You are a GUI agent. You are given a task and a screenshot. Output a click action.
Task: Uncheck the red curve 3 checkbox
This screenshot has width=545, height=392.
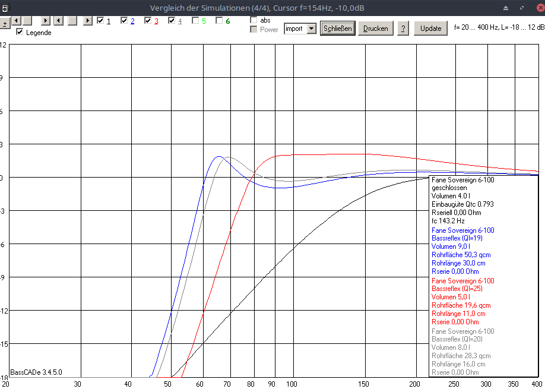pyautogui.click(x=148, y=21)
